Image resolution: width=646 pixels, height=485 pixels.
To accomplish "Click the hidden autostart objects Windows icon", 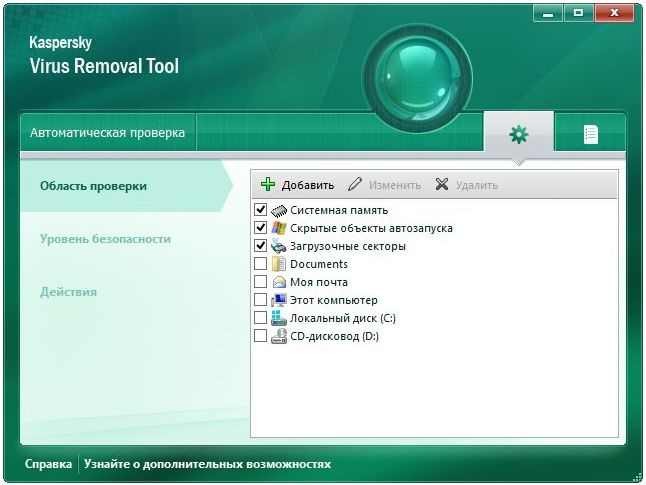I will pos(279,228).
